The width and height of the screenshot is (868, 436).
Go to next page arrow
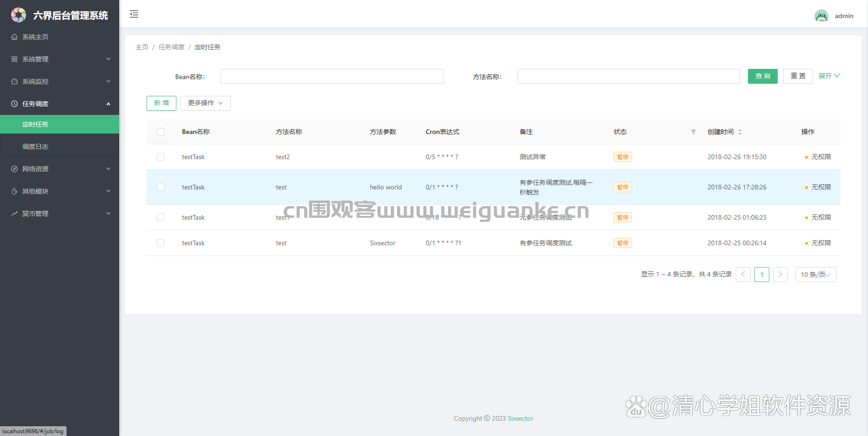(x=781, y=275)
